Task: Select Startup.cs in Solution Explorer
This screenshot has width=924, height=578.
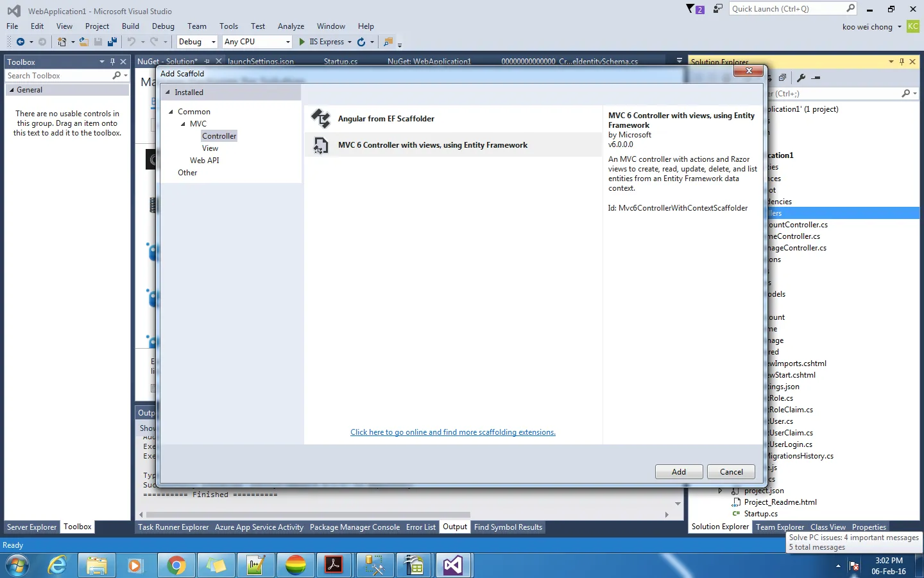Action: pos(760,514)
